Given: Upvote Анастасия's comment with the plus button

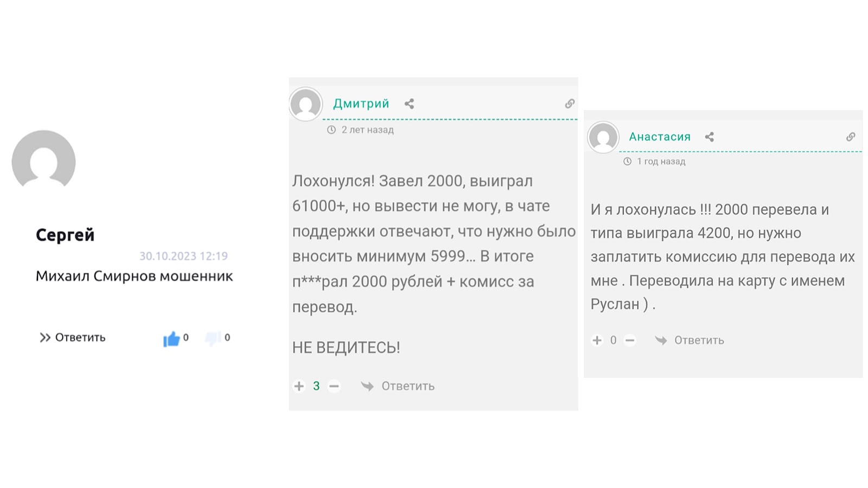Looking at the screenshot, I should (597, 340).
